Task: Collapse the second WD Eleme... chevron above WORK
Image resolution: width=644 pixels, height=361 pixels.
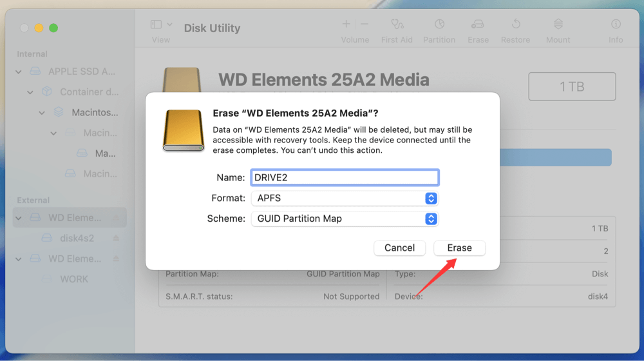Action: [x=19, y=259]
